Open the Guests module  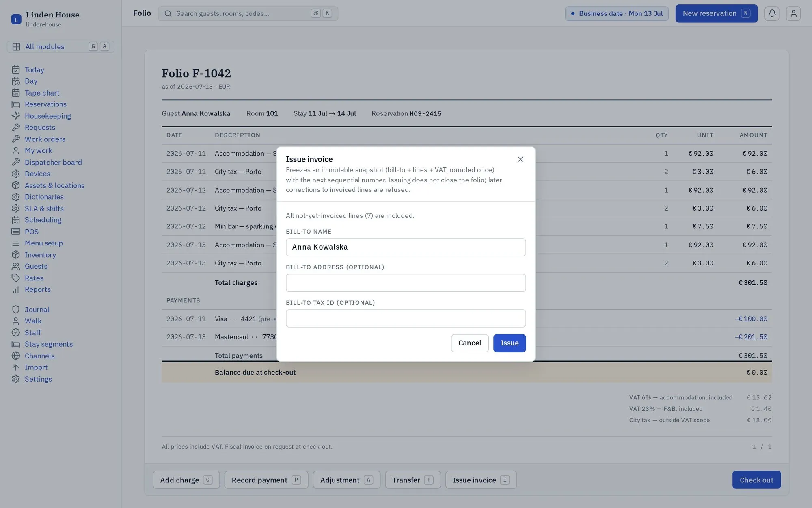pyautogui.click(x=36, y=267)
